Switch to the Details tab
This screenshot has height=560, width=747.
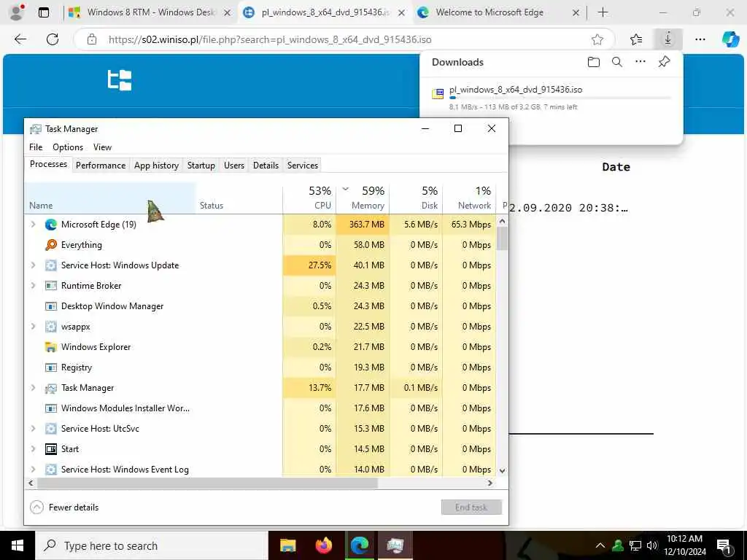(x=266, y=166)
